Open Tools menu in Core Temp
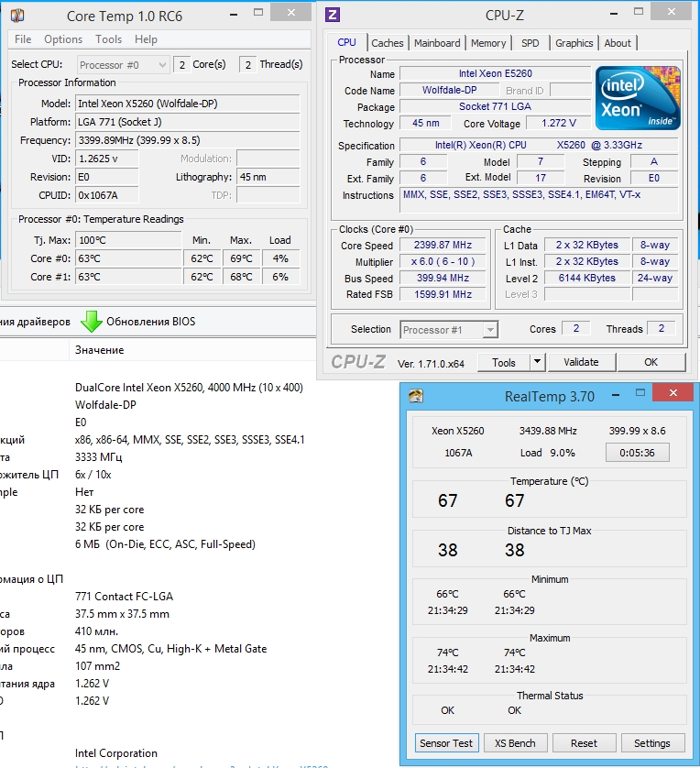The height and width of the screenshot is (768, 700). tap(109, 39)
